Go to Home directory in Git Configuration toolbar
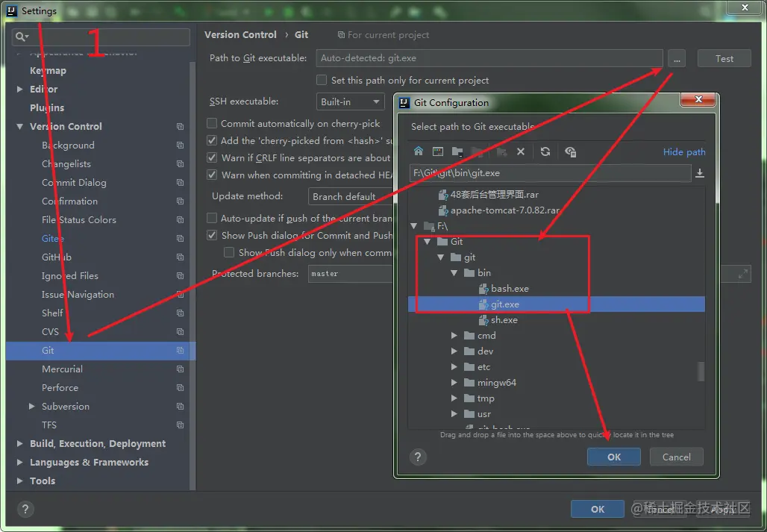 coord(419,151)
